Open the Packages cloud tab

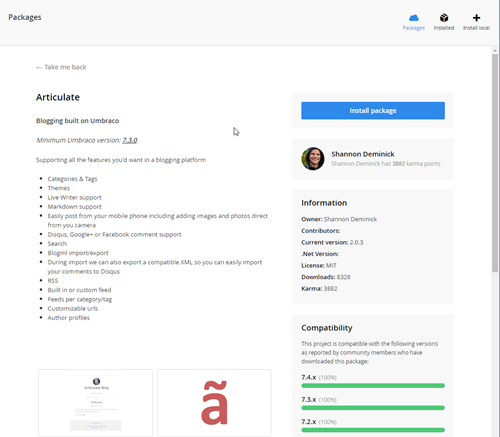[414, 22]
